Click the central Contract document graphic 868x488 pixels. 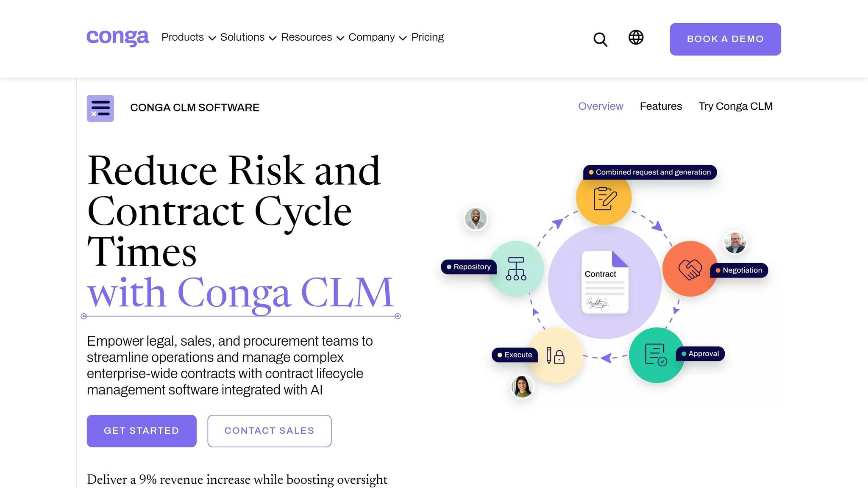pyautogui.click(x=605, y=282)
